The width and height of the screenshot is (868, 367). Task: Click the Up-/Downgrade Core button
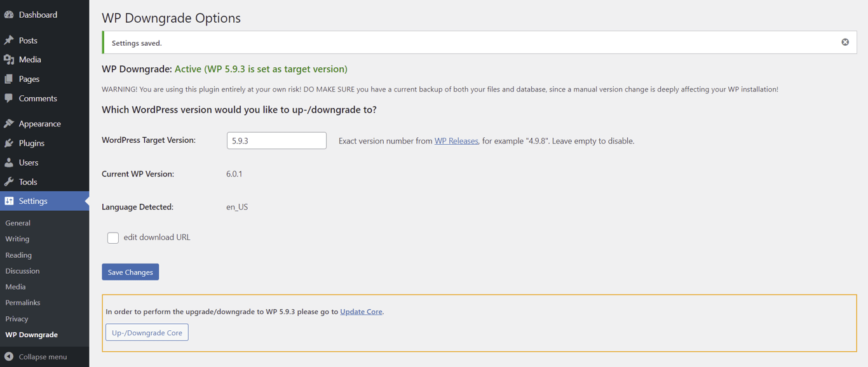click(147, 333)
